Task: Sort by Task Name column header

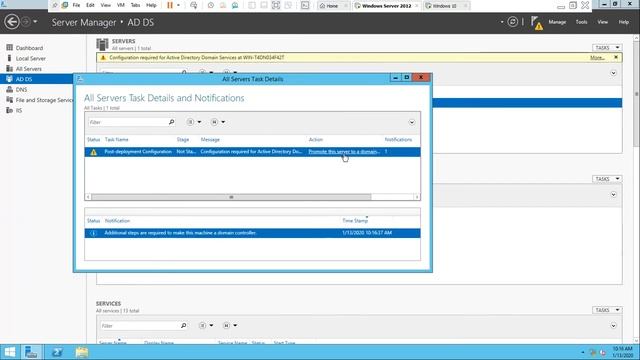Action: coord(116,140)
